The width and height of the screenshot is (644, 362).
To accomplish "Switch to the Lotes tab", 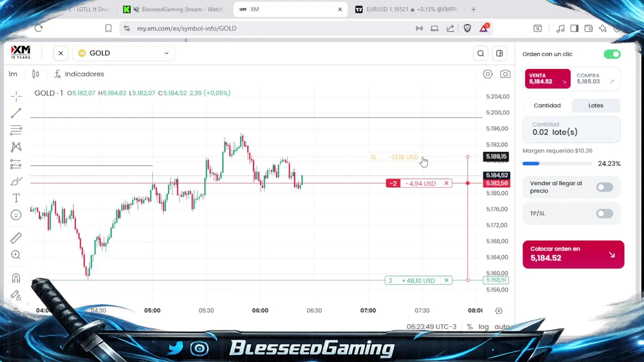I will click(x=596, y=105).
